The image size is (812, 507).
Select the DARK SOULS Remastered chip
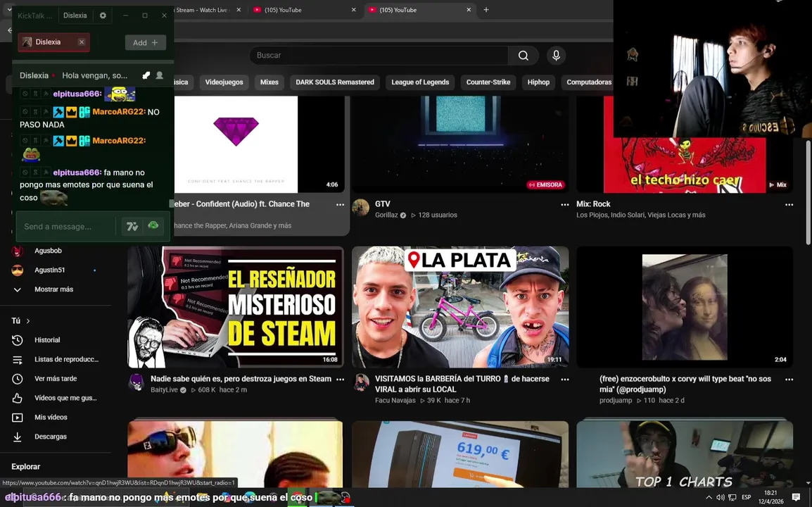[x=335, y=82]
